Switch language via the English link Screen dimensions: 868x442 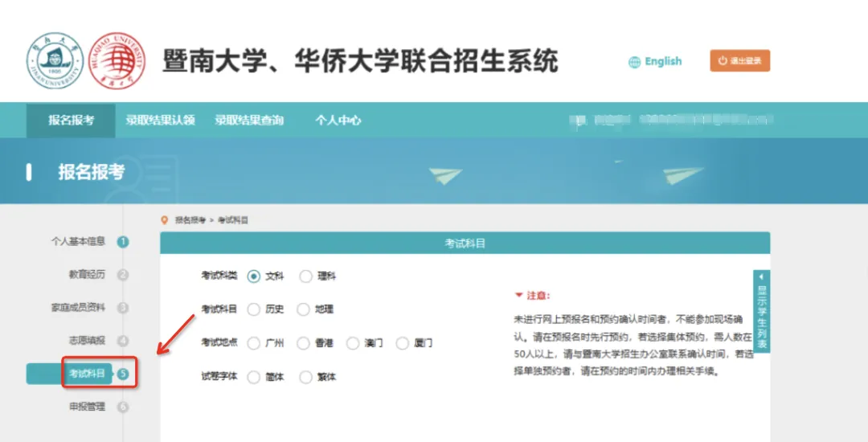(663, 61)
